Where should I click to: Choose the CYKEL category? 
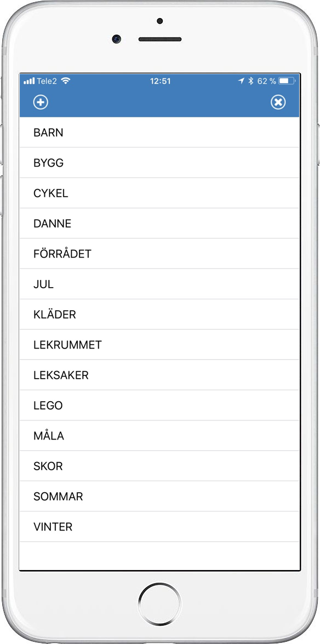160,193
